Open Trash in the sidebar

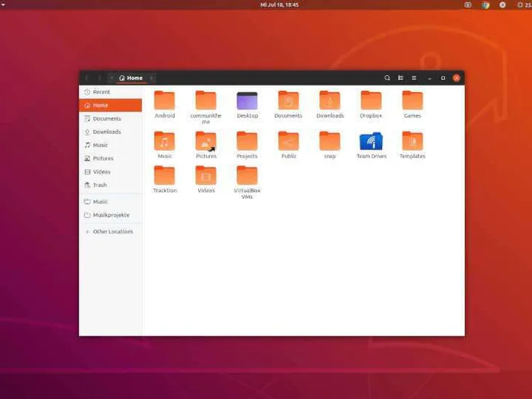coord(111,185)
